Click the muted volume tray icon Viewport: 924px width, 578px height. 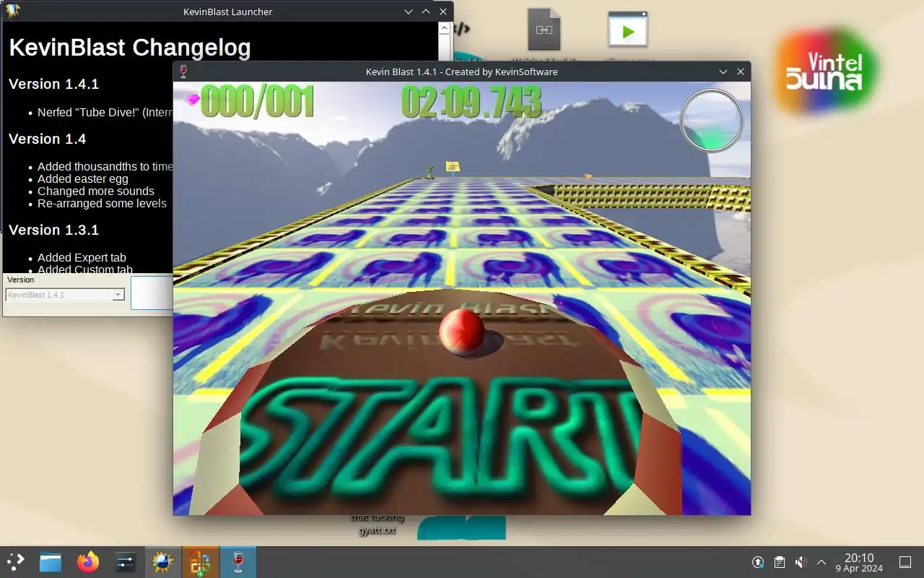801,562
